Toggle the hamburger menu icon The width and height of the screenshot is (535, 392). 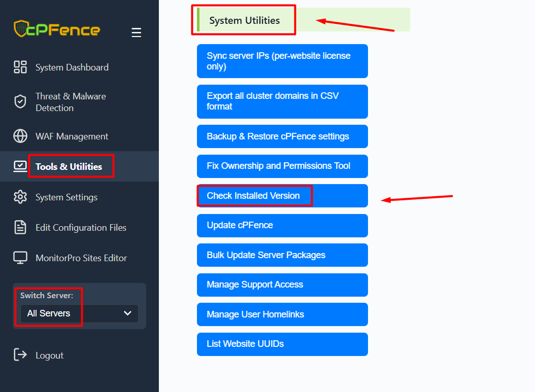(x=136, y=32)
